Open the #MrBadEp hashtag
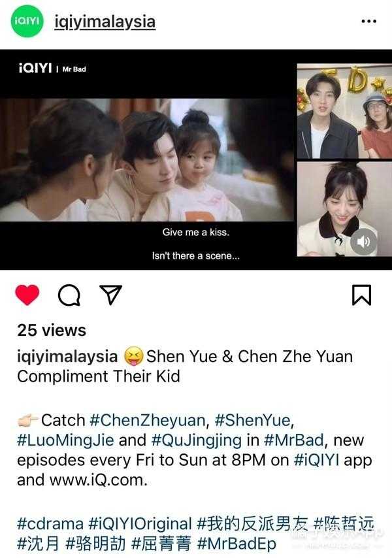This screenshot has height=558, width=392. click(x=237, y=544)
